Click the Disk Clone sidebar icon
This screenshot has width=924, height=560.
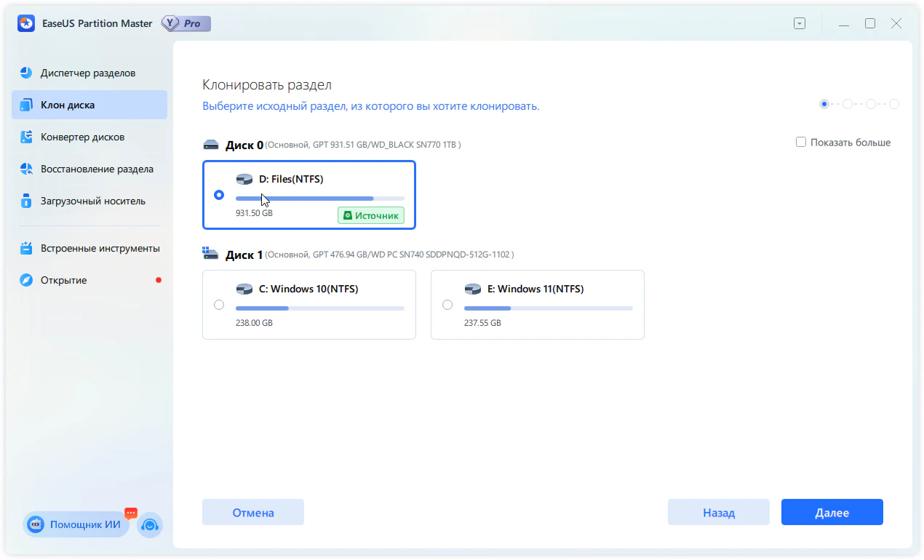[26, 105]
